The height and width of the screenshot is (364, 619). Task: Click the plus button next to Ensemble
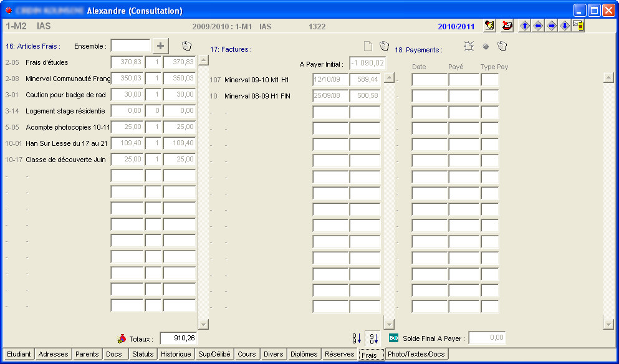pos(161,45)
